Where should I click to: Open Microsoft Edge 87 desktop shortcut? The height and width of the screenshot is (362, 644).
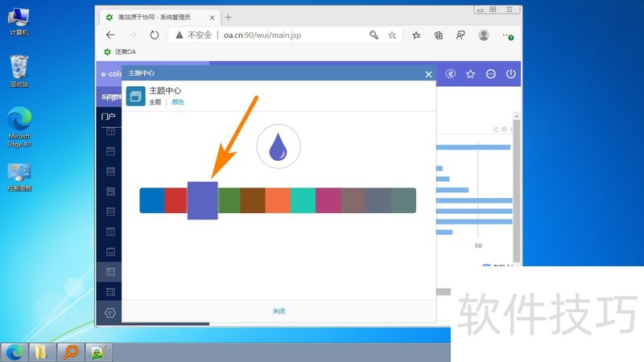[19, 127]
